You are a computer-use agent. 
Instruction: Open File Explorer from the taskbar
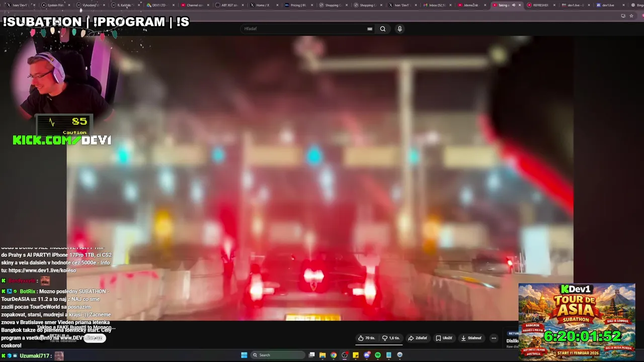323,355
